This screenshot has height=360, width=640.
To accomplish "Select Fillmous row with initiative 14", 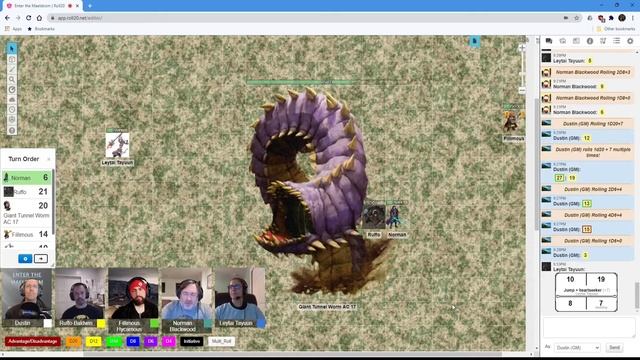I will pos(27,234).
